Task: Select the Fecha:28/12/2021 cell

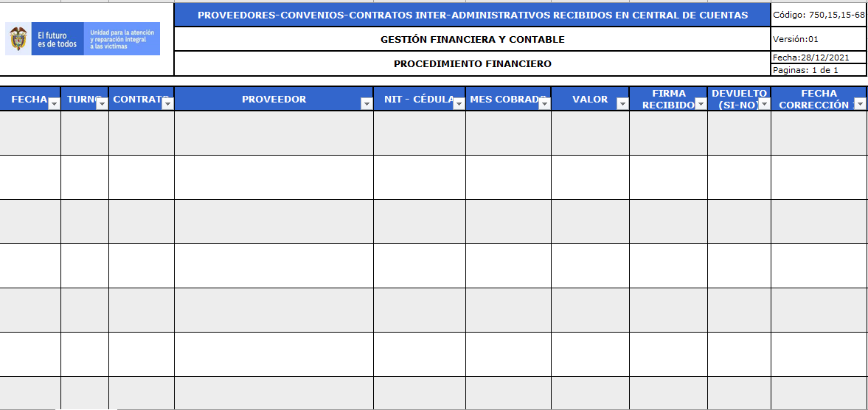Action: click(x=819, y=58)
